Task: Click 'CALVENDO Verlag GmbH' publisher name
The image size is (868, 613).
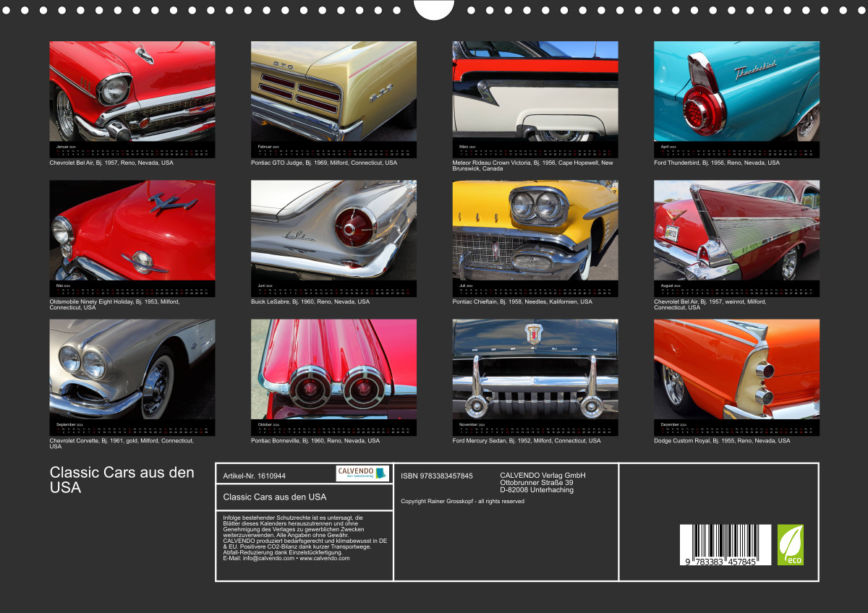Action: click(542, 475)
